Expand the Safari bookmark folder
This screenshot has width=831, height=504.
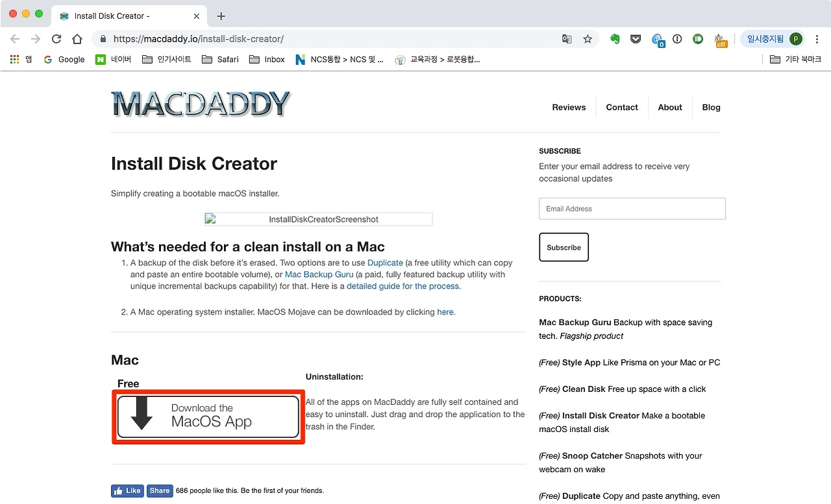[x=220, y=59]
